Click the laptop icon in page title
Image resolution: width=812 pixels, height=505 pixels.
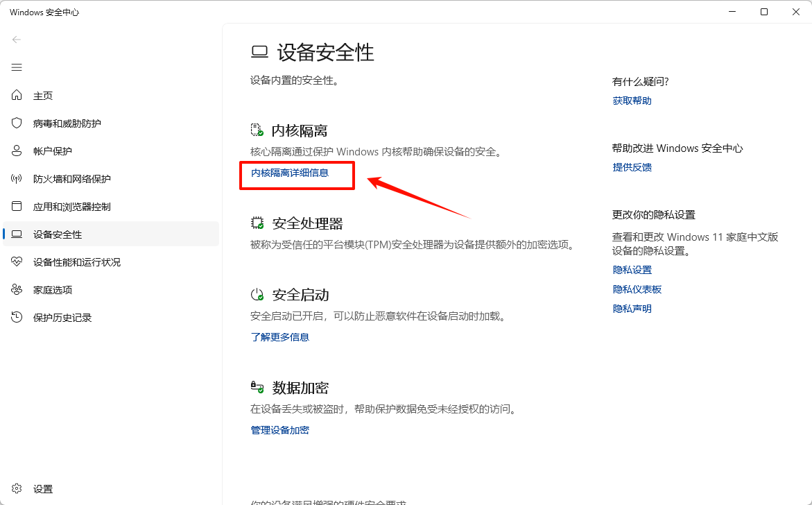pyautogui.click(x=259, y=52)
